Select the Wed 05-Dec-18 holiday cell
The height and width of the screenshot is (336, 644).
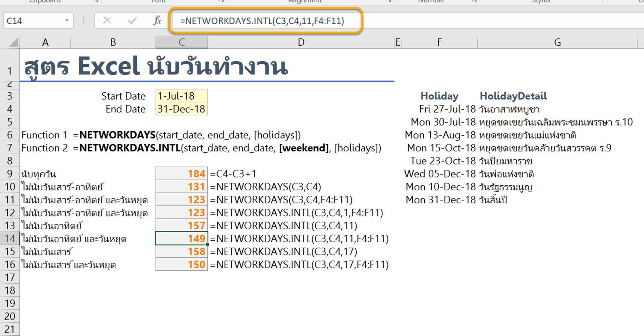click(440, 174)
